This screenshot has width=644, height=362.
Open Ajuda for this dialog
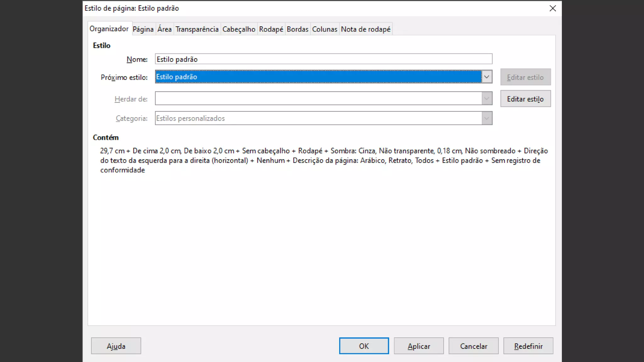pyautogui.click(x=116, y=346)
